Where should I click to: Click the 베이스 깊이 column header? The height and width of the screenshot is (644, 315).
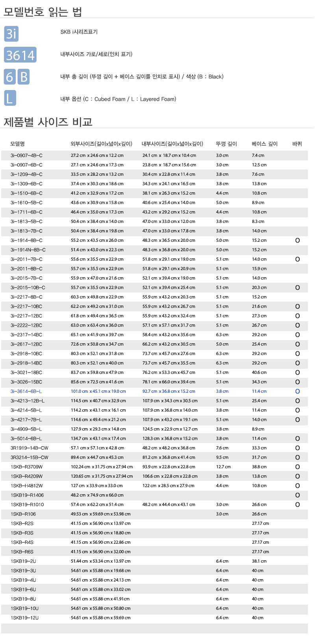(x=265, y=144)
